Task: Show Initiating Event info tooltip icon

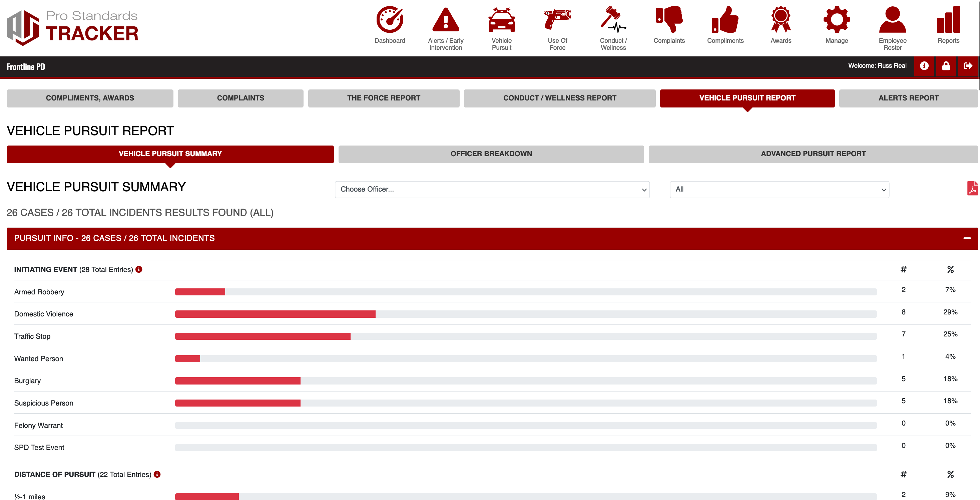Action: 139,270
